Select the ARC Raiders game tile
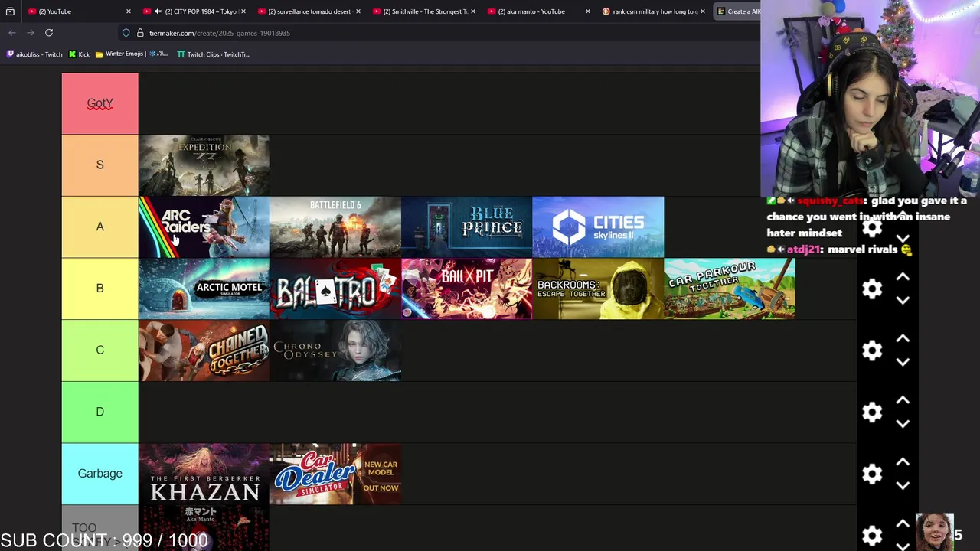The width and height of the screenshot is (980, 551). click(x=204, y=227)
